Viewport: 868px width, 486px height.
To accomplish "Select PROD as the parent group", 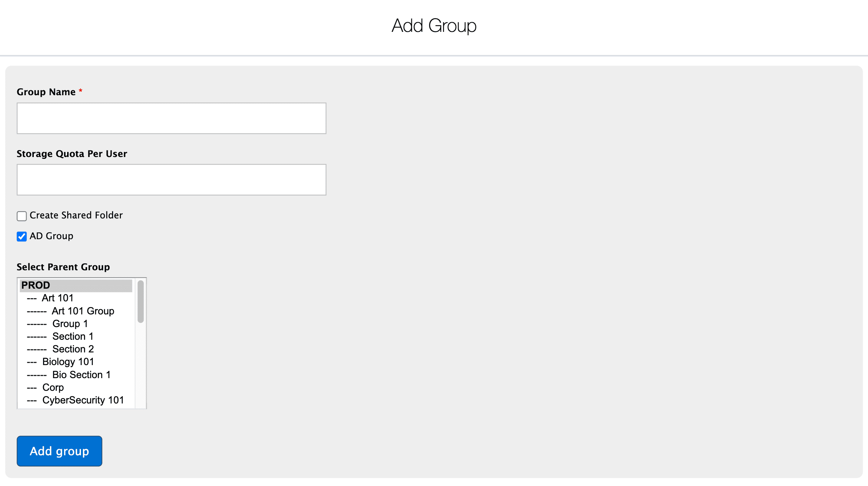I will coord(36,285).
